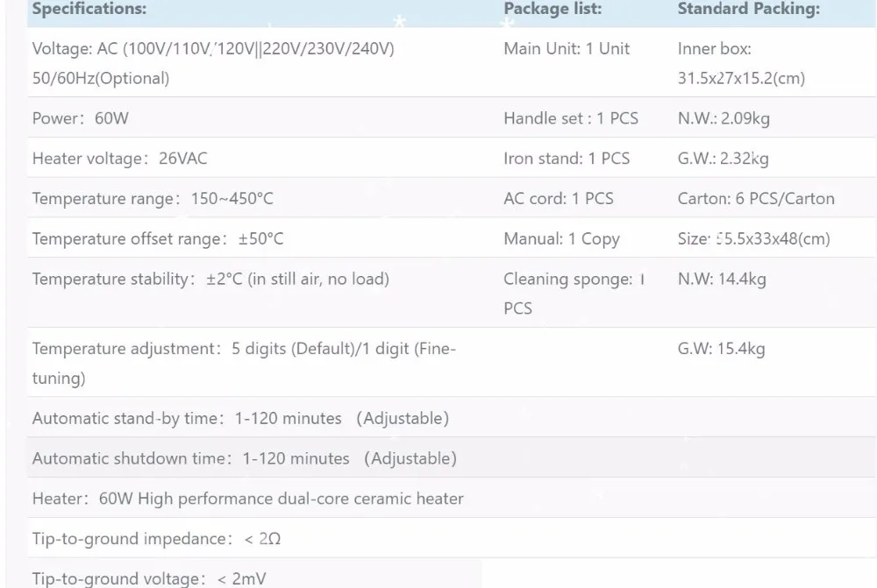Image resolution: width=877 pixels, height=588 pixels.
Task: Click '50/60Hz(Optional)' text
Action: (101, 78)
